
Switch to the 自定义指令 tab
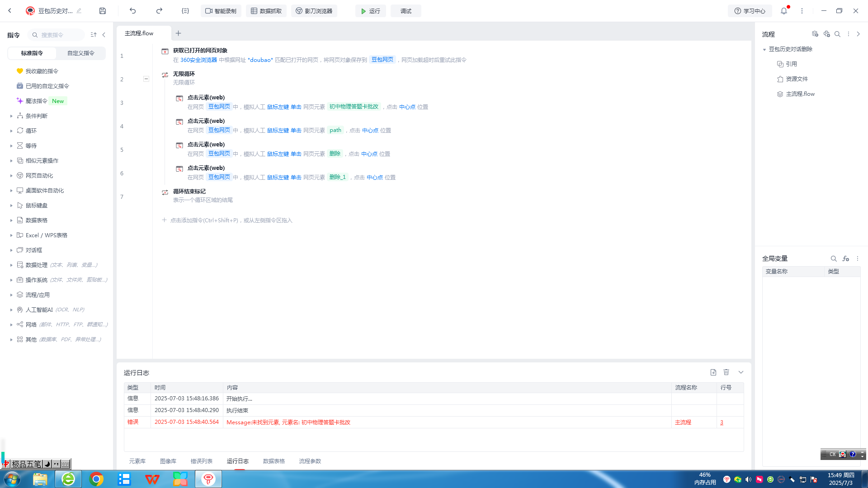(81, 53)
